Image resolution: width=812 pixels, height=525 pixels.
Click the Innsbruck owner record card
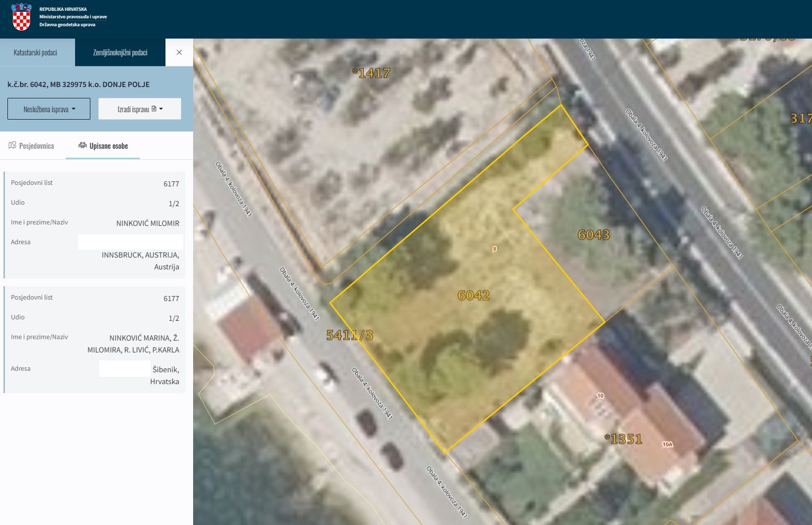(94, 224)
